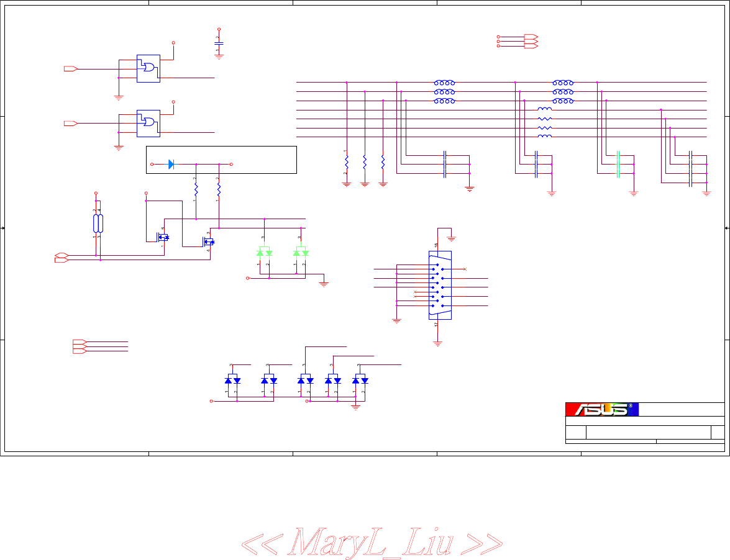The height and width of the screenshot is (560, 730).
Task: Pick the right resistor below the boxed diode
Action: [x=219, y=189]
